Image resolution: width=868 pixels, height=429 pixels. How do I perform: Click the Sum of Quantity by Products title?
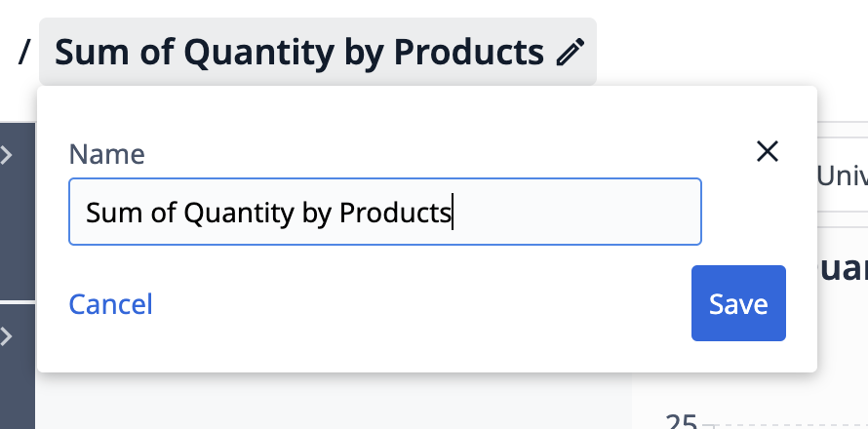pyautogui.click(x=299, y=52)
